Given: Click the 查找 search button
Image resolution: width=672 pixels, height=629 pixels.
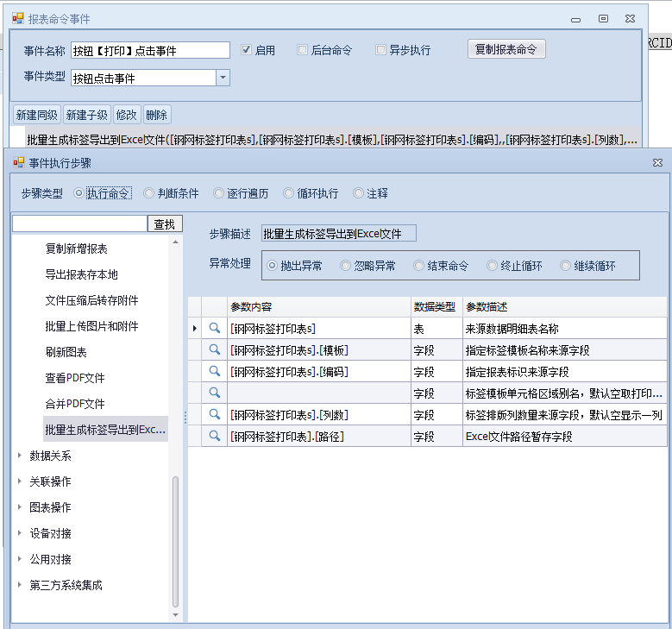Looking at the screenshot, I should 165,224.
